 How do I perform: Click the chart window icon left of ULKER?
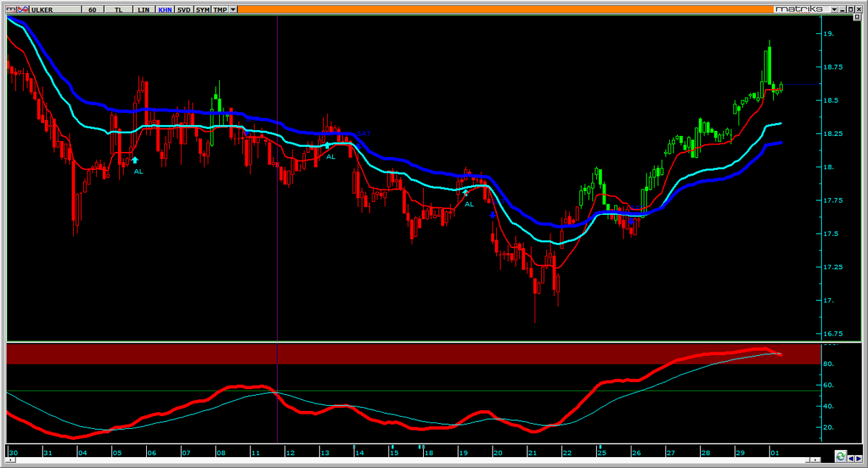12,9
